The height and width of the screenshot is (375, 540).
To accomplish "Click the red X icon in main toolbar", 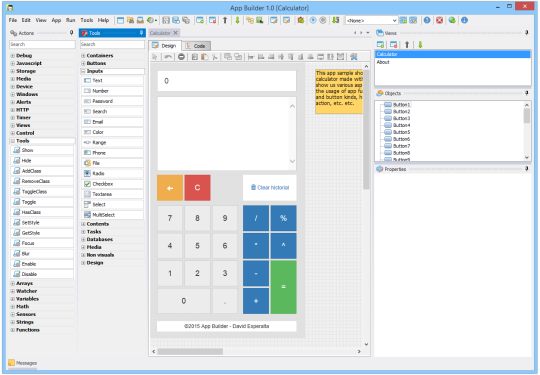I will pyautogui.click(x=439, y=20).
